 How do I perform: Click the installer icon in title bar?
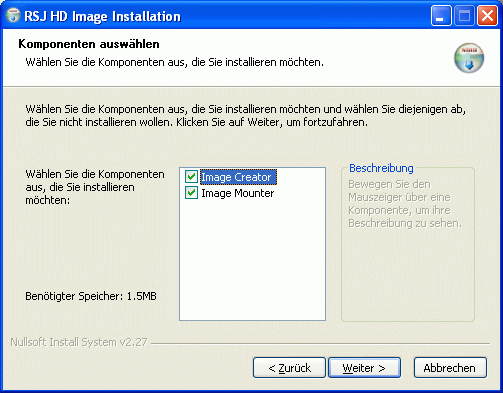coord(13,15)
